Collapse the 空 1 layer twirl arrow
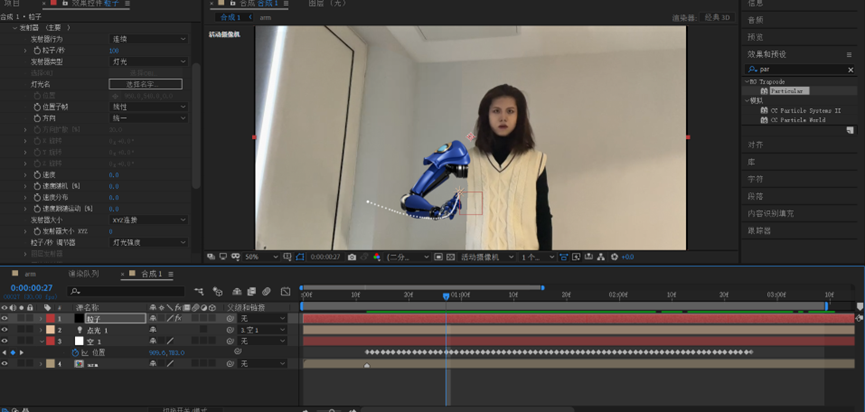 coord(41,341)
